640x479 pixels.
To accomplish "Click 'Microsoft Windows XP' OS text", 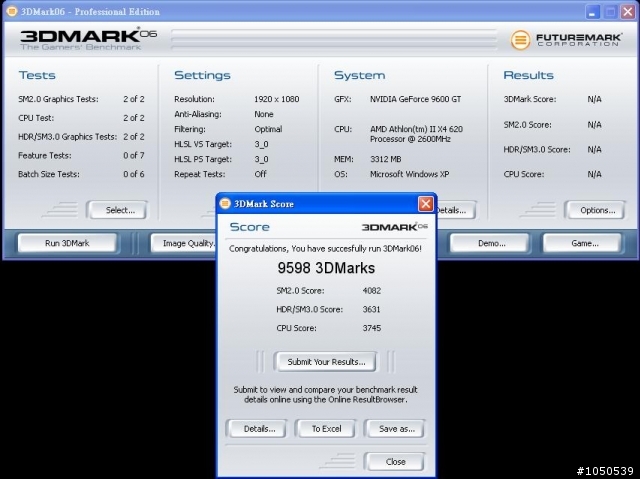I will click(409, 174).
